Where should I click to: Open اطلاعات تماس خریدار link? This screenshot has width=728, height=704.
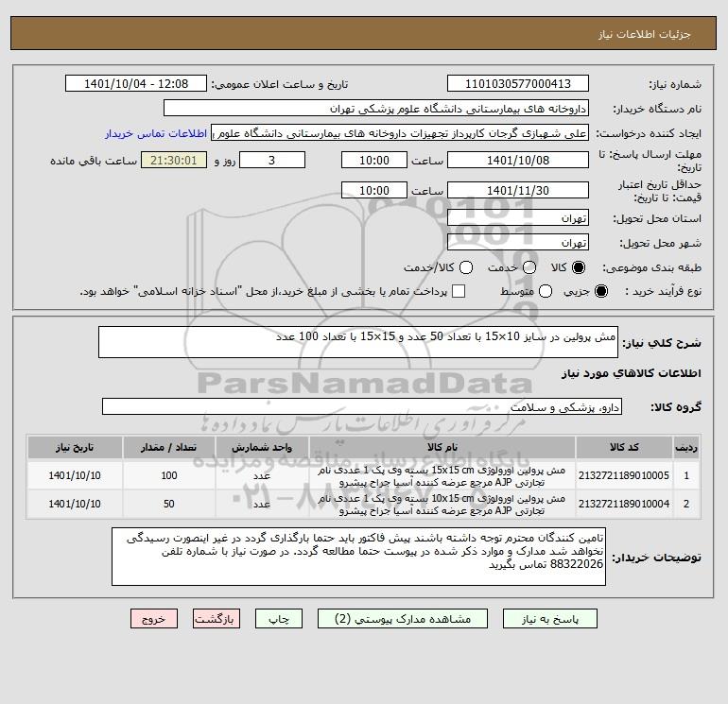pos(156,133)
